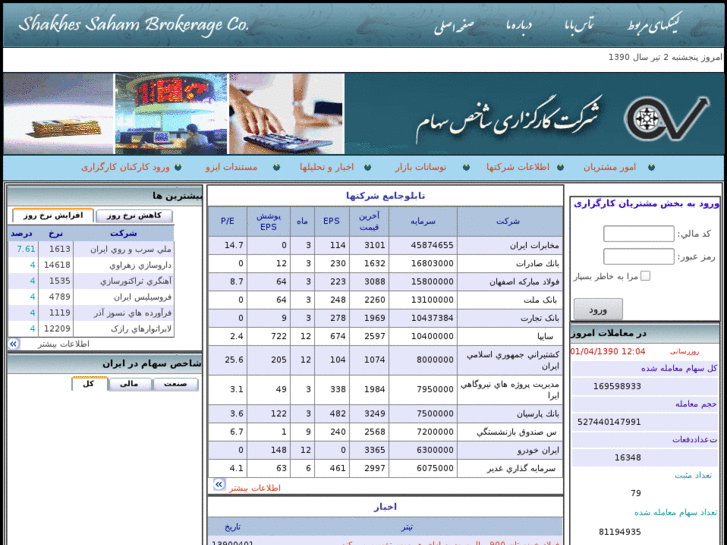
Task: Open ورود کارکنان کارگزاری menu
Action: (125, 167)
